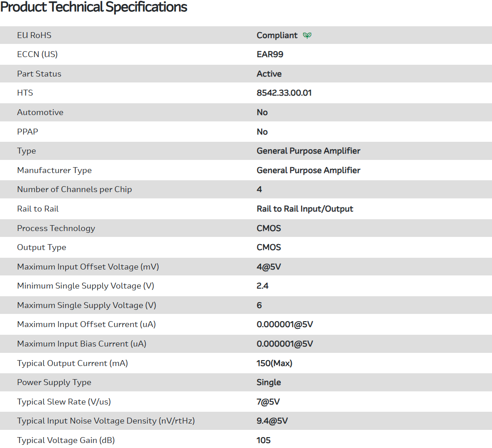Select the Output Type label
Viewport: 492px width, 448px height.
click(x=42, y=247)
